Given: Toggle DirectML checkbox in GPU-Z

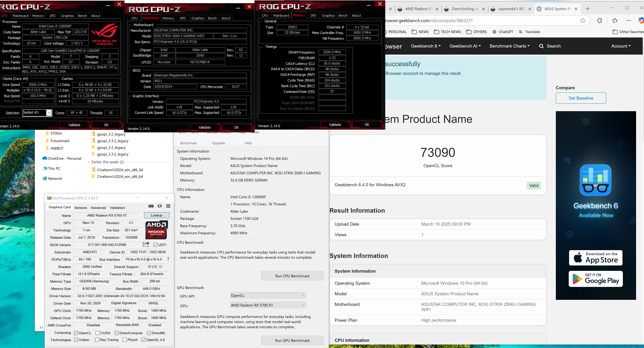Looking at the screenshot, I should pos(149,333).
